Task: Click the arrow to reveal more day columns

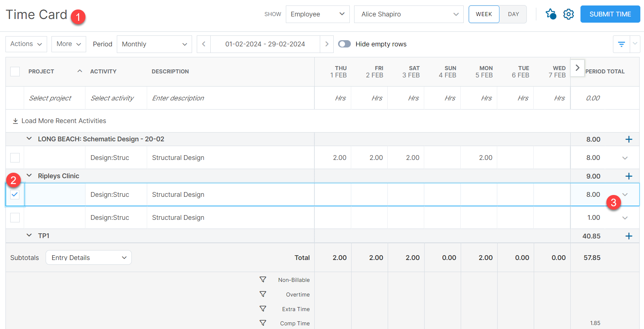Action: [x=577, y=68]
